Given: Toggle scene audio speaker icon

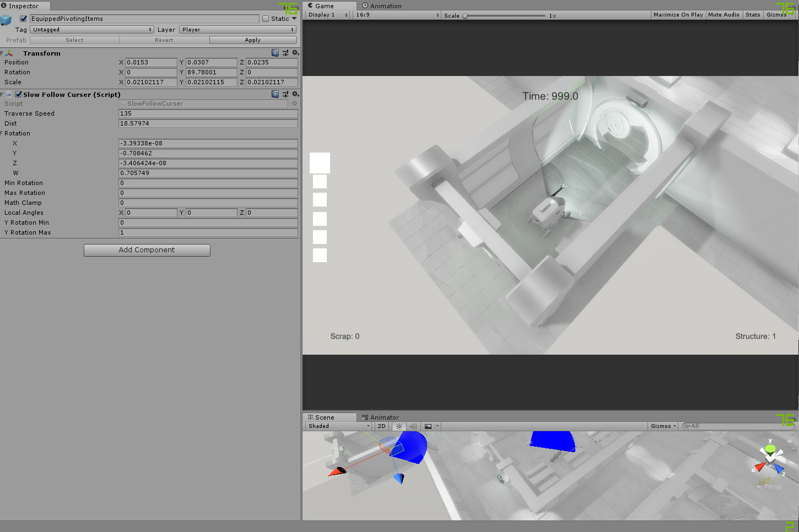Looking at the screenshot, I should 413,426.
